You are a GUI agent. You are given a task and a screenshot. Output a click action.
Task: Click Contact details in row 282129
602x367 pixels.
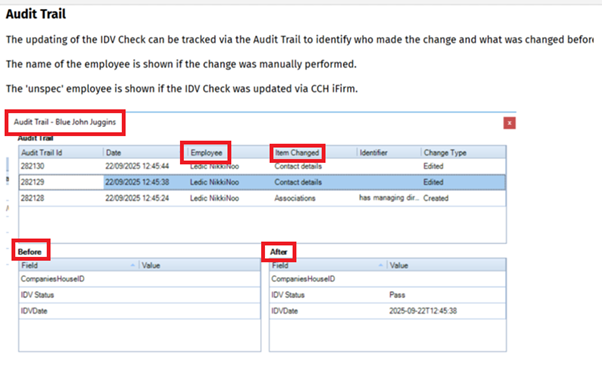pos(298,182)
